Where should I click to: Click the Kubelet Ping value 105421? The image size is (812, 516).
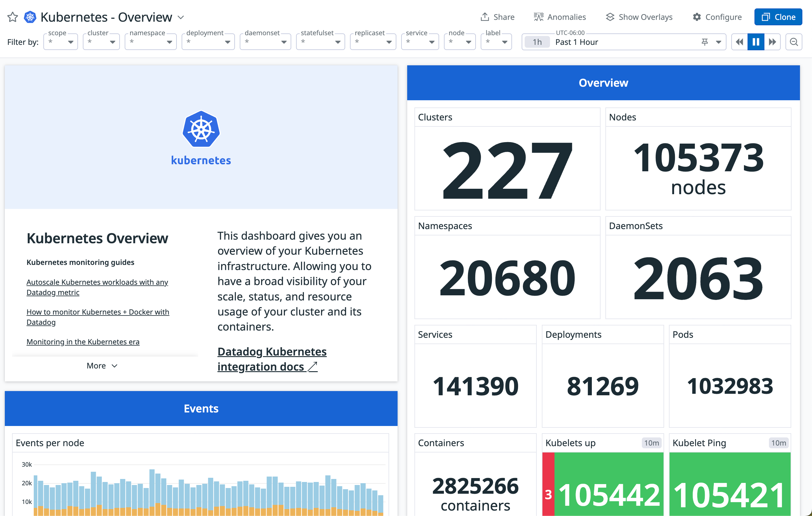730,495
